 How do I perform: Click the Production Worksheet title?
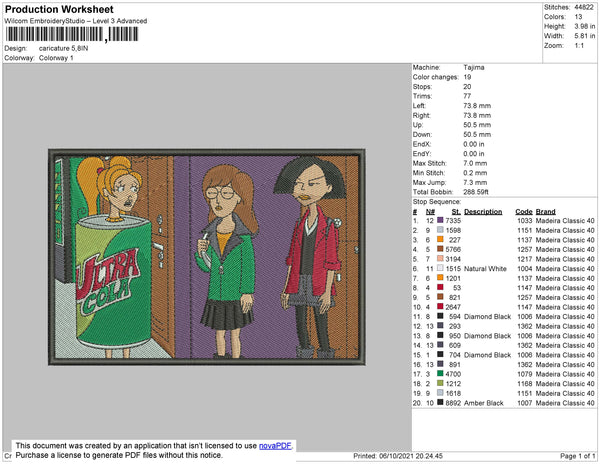click(x=59, y=9)
